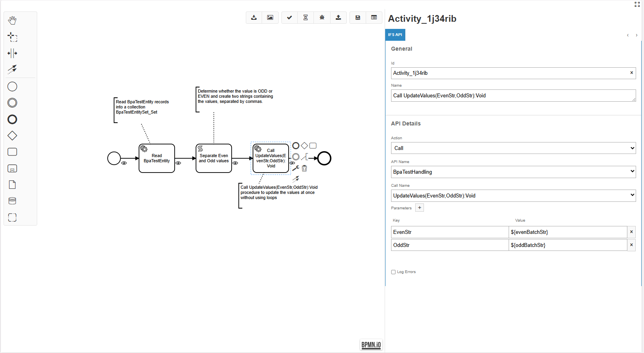Append text annotation from context pad
This screenshot has height=353, width=644.
coord(304,157)
